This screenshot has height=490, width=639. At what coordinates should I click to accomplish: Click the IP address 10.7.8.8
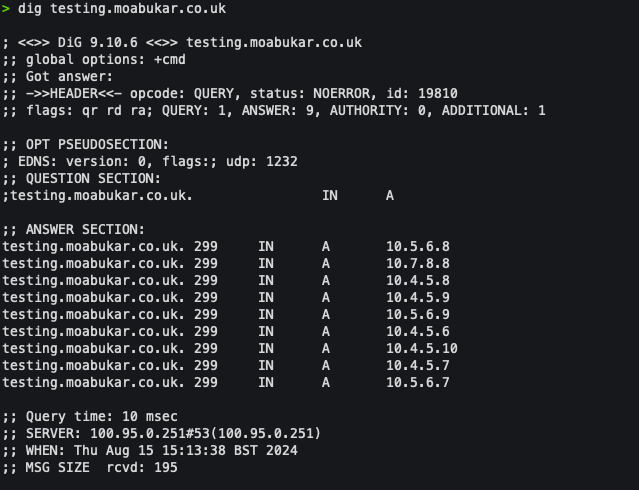click(x=418, y=263)
